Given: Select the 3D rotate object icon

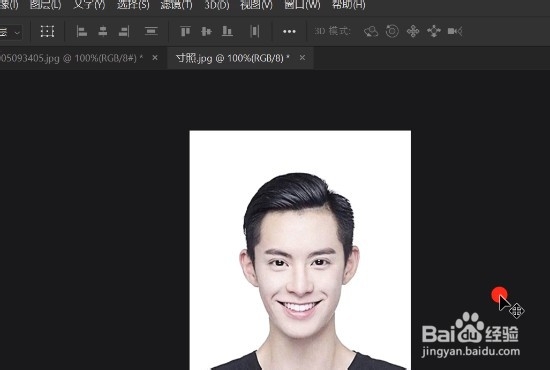Looking at the screenshot, I should point(371,32).
